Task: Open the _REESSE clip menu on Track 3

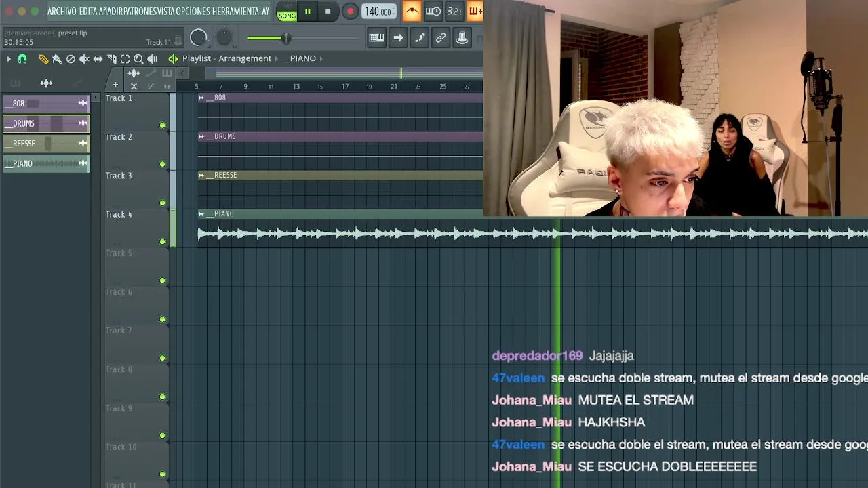Action: pos(201,175)
